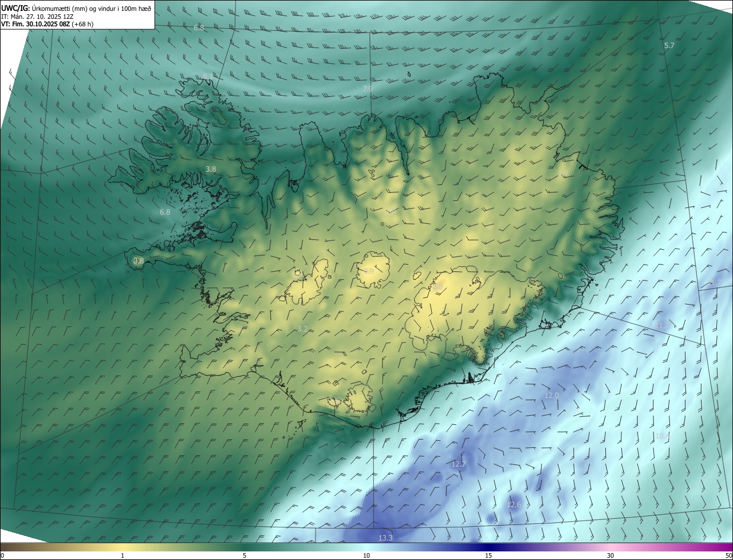Click the 0 tick on the color scale
Viewport: 733px width, 560px height.
[x=2, y=555]
